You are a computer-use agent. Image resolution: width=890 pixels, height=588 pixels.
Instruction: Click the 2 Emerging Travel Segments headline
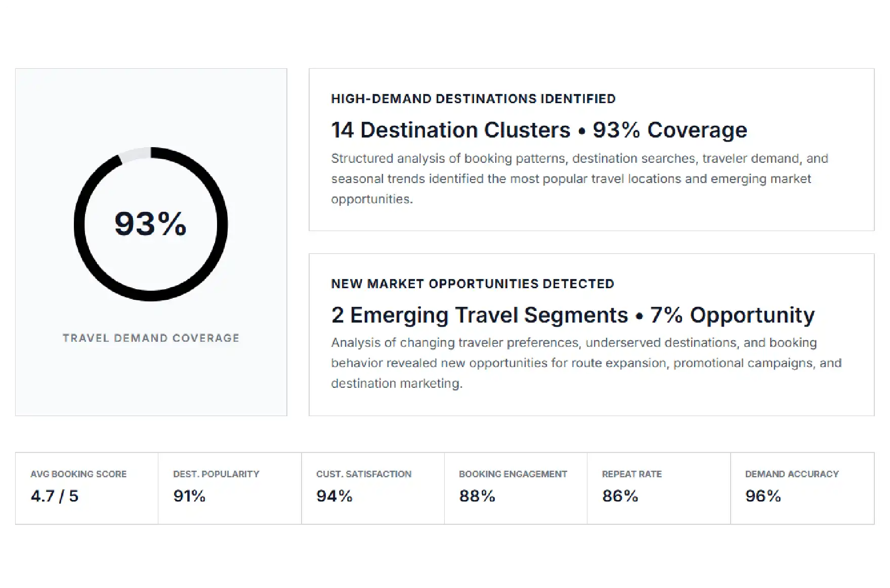pos(573,315)
